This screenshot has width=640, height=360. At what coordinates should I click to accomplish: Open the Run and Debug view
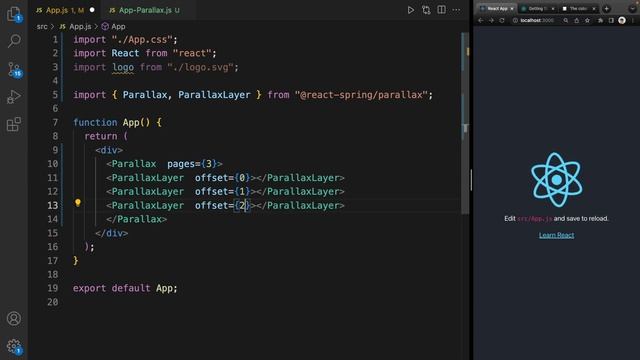[14, 97]
